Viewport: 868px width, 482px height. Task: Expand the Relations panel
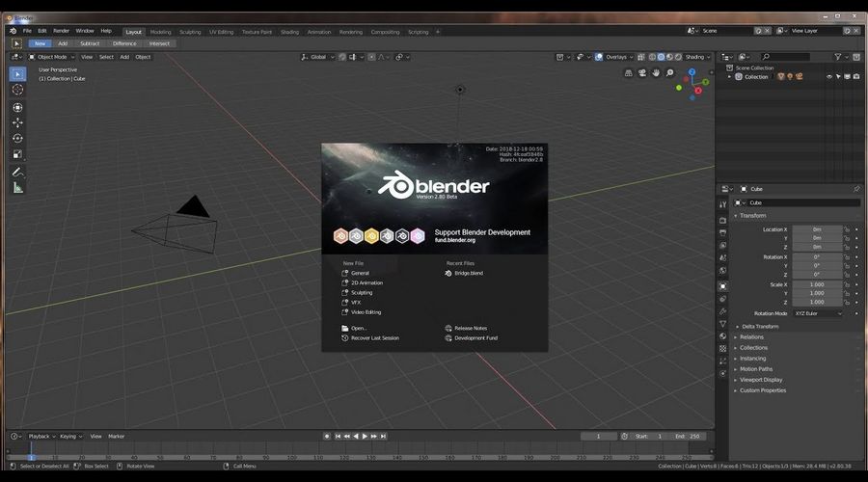click(x=751, y=337)
